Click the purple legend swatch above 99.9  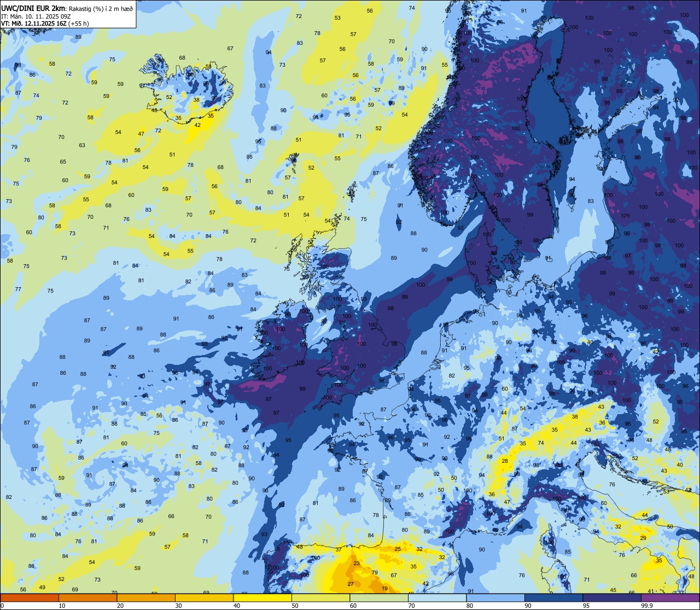pos(670,597)
